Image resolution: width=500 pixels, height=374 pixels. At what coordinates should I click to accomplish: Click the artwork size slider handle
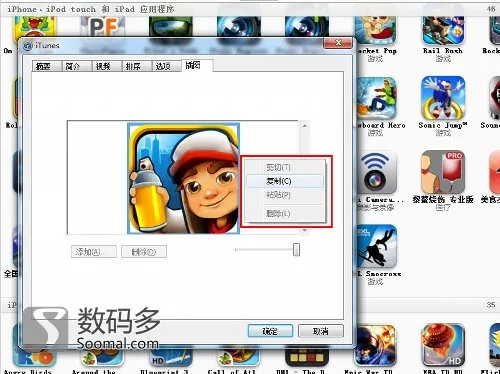click(x=296, y=250)
